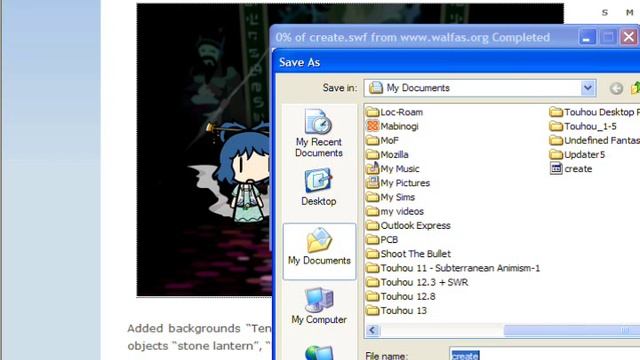Select the Shoot The Bullet folder
640x360 pixels.
point(409,254)
